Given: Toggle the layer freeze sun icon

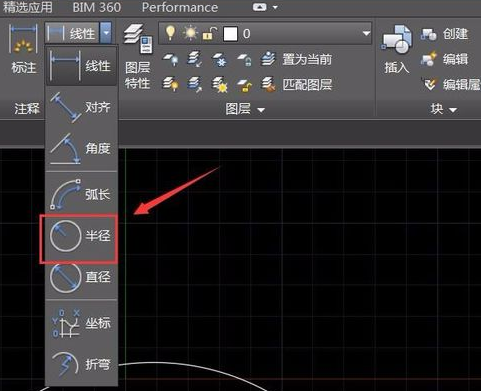Looking at the screenshot, I should coord(190,34).
